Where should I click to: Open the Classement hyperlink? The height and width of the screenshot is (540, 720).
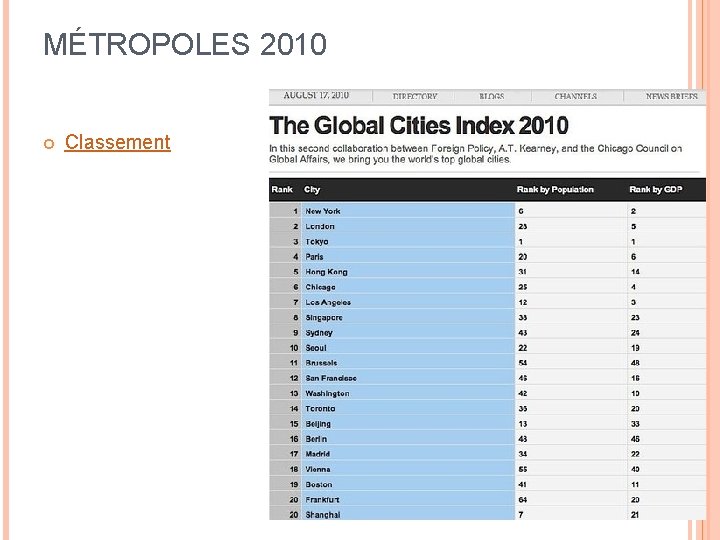(117, 142)
